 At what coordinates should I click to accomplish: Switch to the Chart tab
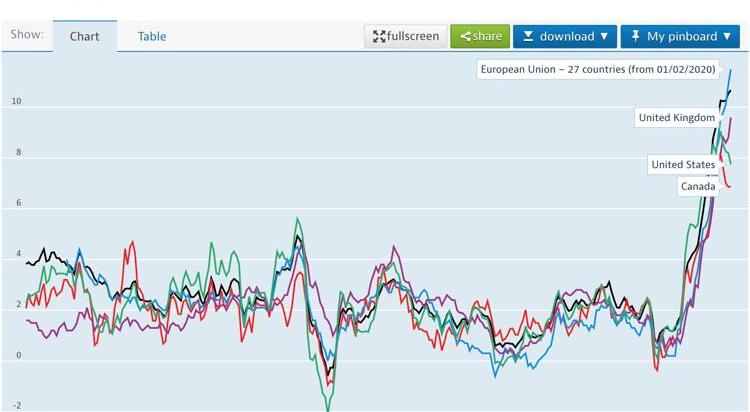tap(84, 37)
